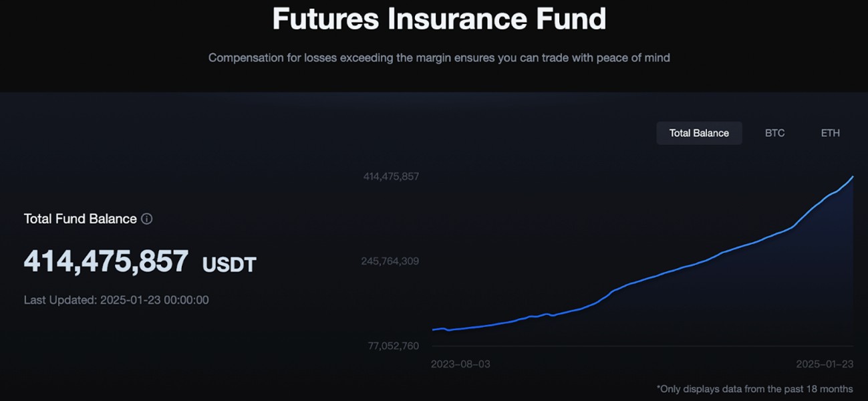The height and width of the screenshot is (401, 868).
Task: Switch the chart to ETH
Action: point(830,133)
